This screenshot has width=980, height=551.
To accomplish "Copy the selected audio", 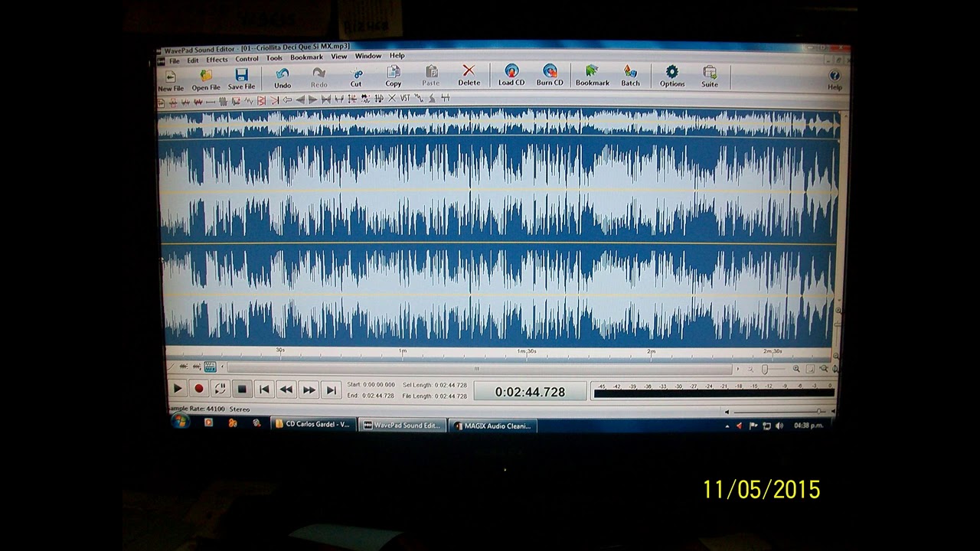I will pyautogui.click(x=394, y=76).
